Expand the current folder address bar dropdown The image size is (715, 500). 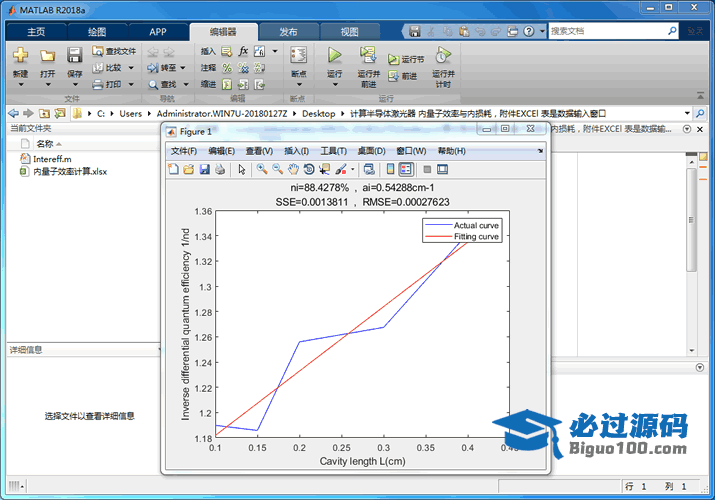[x=687, y=113]
